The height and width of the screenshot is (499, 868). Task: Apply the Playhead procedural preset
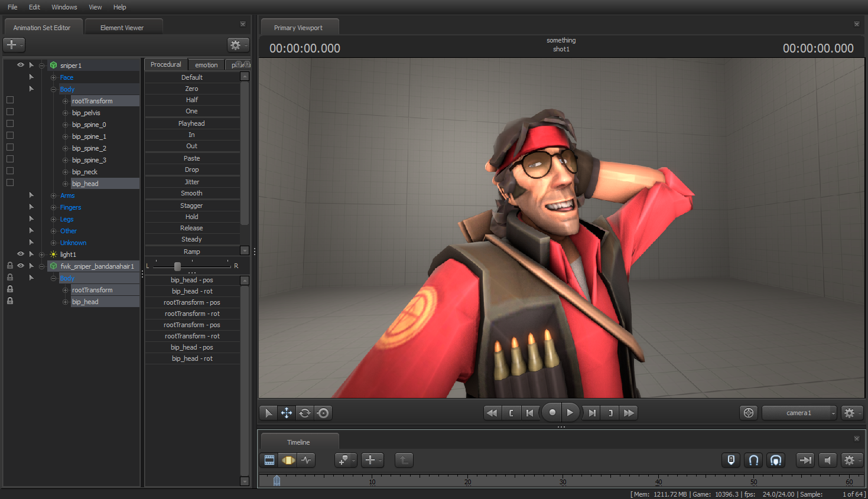tap(192, 123)
